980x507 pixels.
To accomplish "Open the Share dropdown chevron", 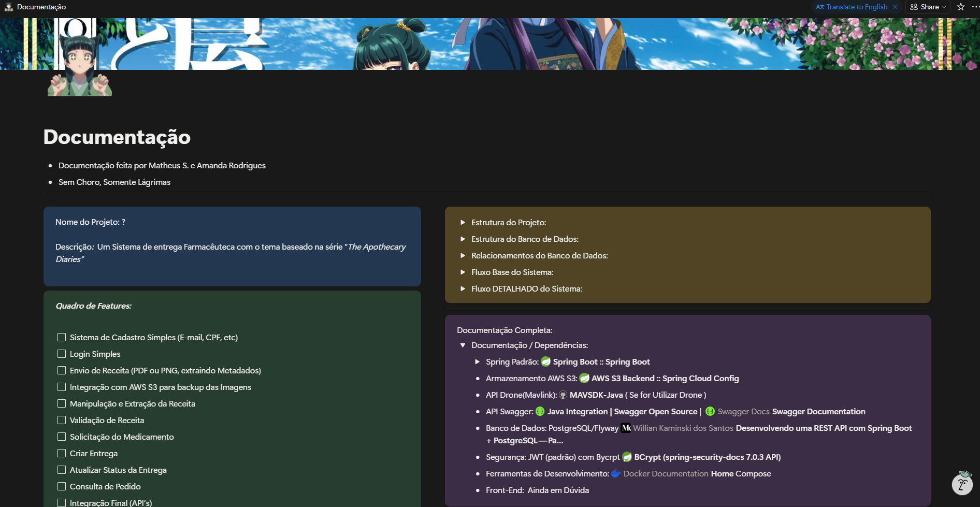I will click(944, 7).
